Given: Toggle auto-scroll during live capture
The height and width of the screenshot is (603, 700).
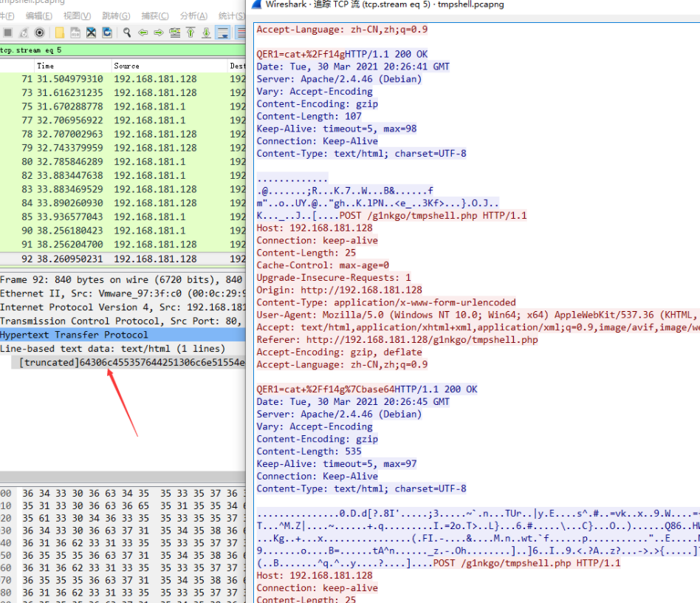Looking at the screenshot, I should tap(224, 33).
